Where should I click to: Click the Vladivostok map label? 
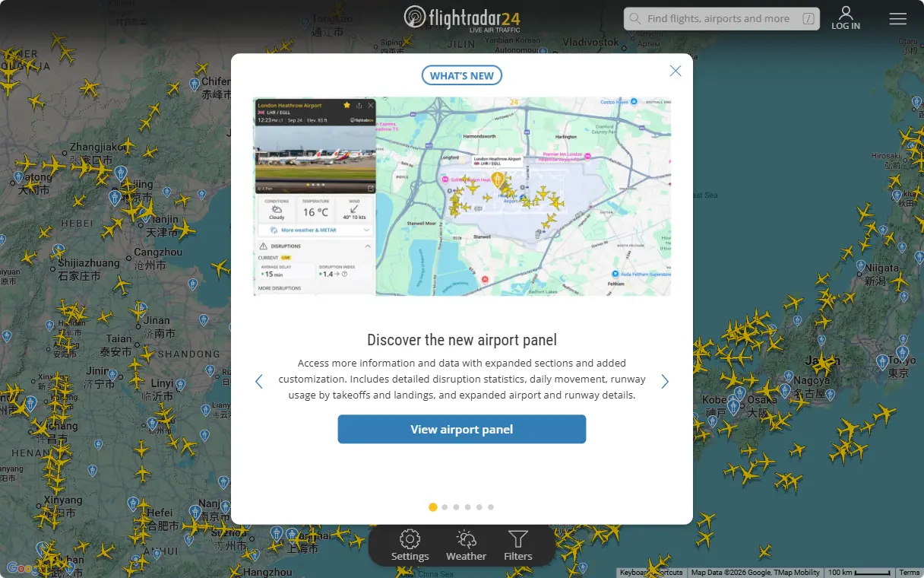point(590,43)
